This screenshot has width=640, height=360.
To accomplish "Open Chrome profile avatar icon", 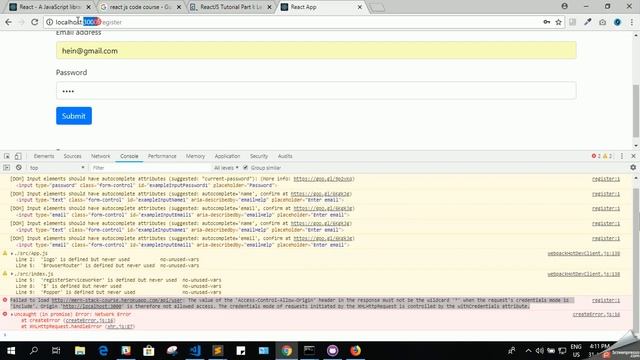I will [564, 6].
